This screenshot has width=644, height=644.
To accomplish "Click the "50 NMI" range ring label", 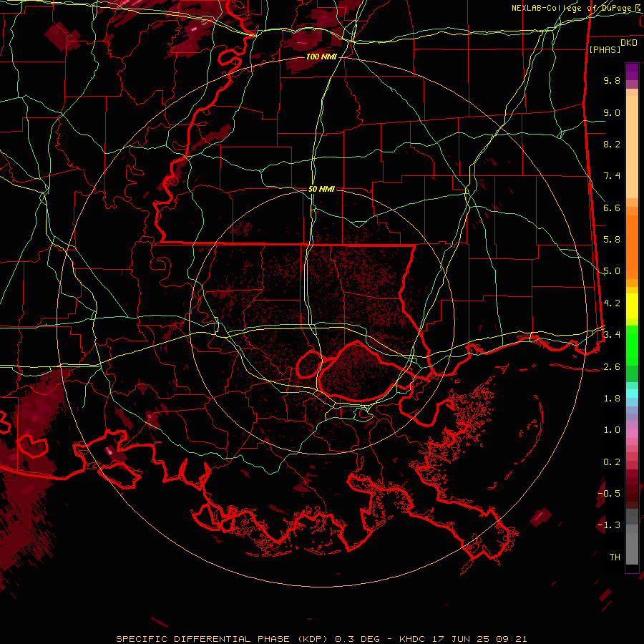I will pos(321,189).
